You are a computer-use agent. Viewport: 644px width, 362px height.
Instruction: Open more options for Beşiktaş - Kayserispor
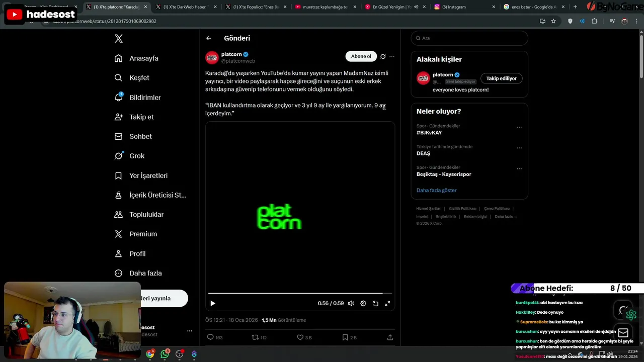point(519,168)
